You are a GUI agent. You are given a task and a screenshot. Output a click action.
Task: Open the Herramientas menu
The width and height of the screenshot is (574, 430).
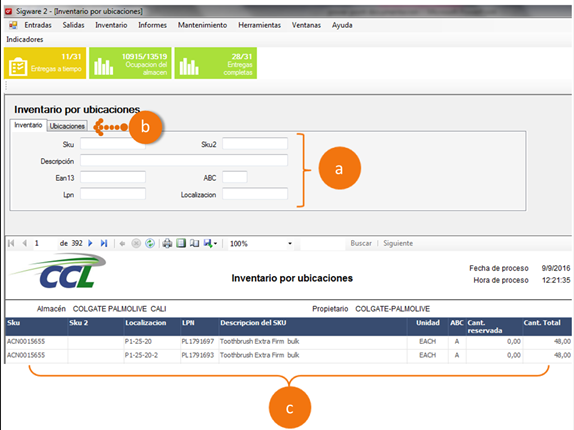pos(260,25)
